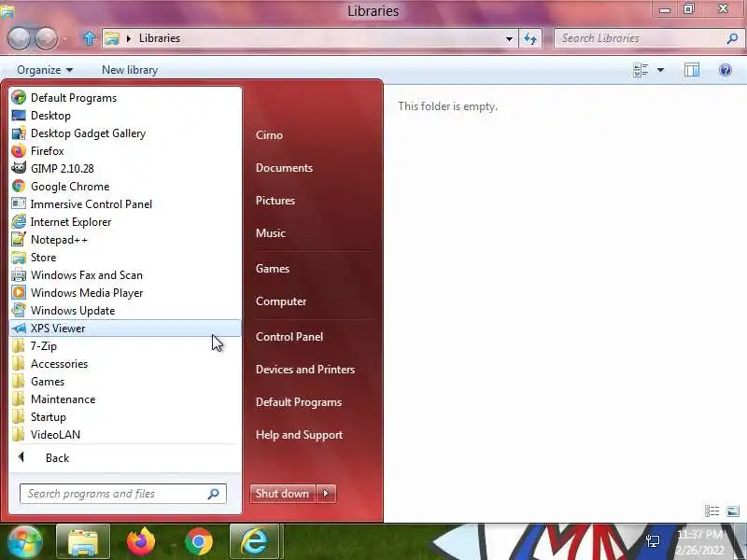Viewport: 747px width, 560px height.
Task: Click the Libraries Forward navigation button
Action: (46, 38)
